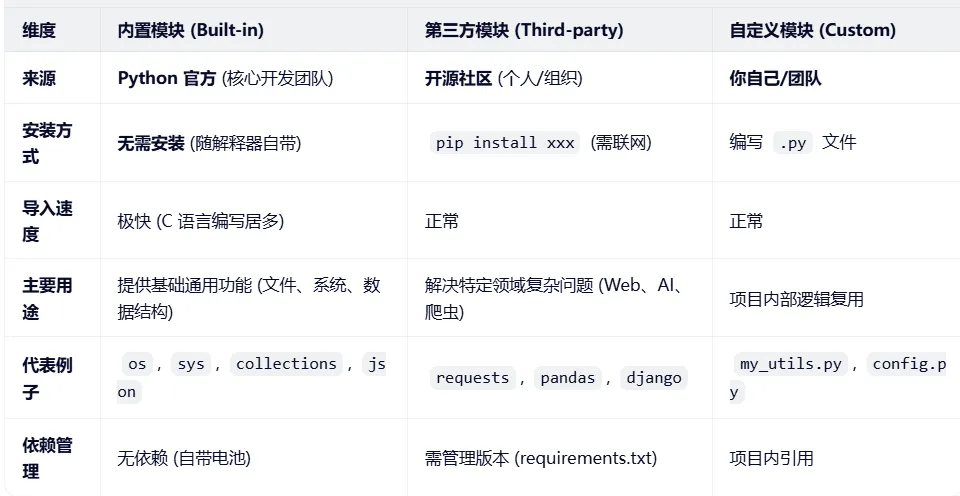Click the 来源 row label

coord(39,78)
